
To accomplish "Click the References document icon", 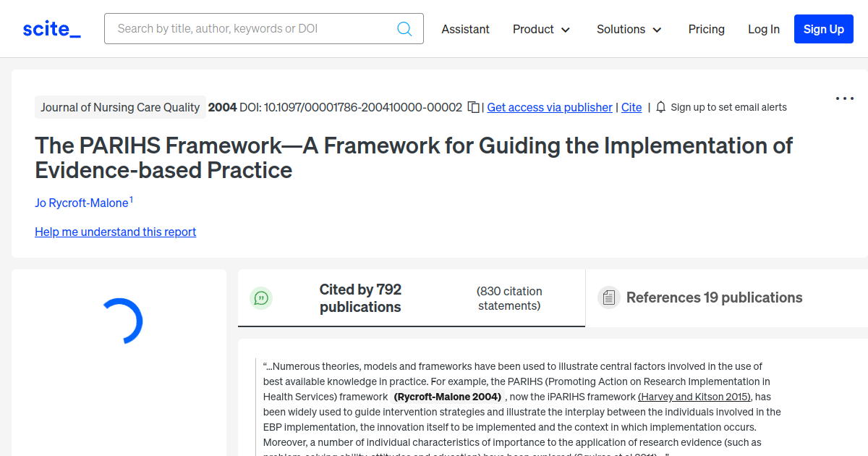I will tap(609, 297).
